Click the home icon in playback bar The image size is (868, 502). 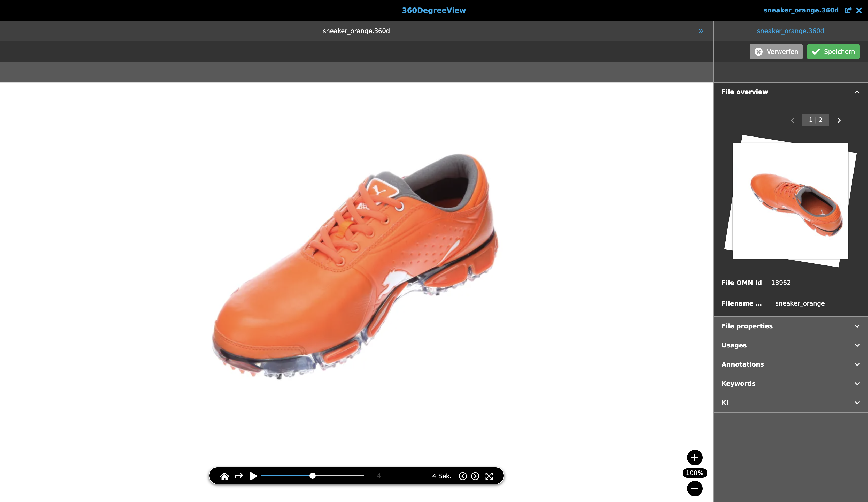pos(224,476)
